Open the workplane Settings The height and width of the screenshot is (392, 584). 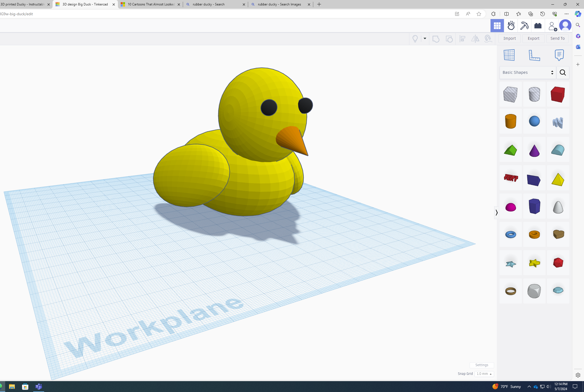(482, 365)
